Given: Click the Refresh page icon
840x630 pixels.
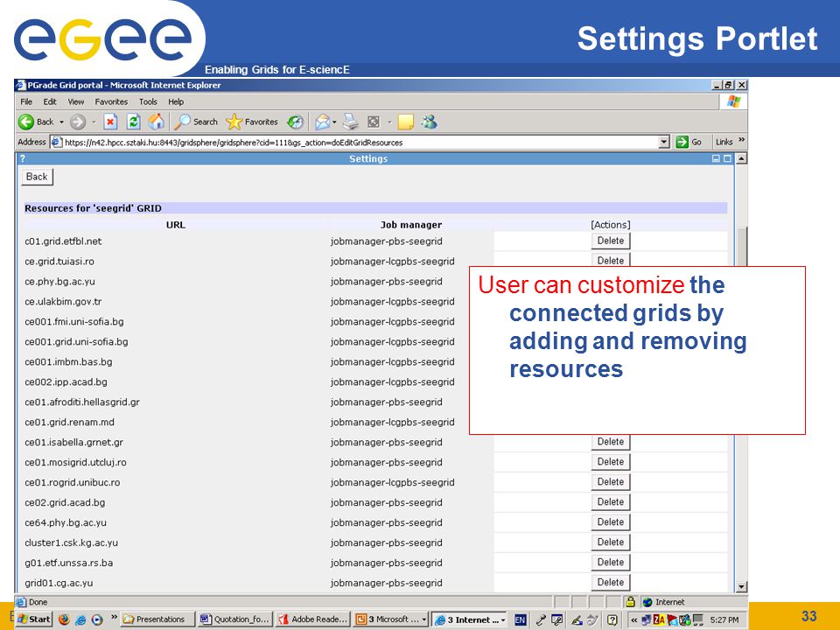Looking at the screenshot, I should tap(133, 122).
